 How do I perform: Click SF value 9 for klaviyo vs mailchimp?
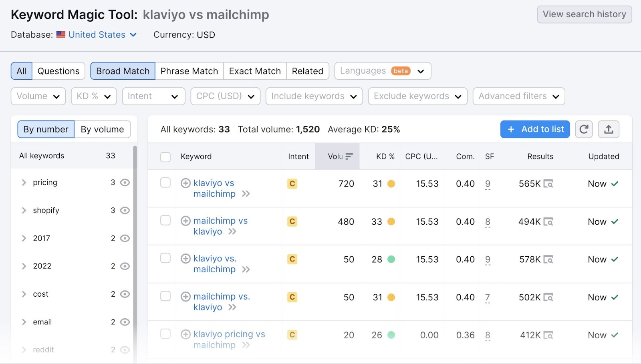tap(488, 184)
